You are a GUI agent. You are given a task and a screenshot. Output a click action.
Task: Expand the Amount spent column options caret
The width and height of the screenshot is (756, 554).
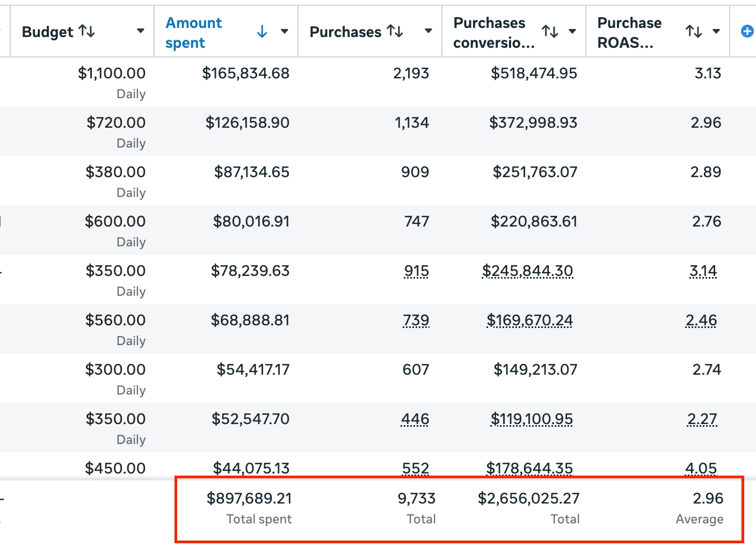[285, 32]
